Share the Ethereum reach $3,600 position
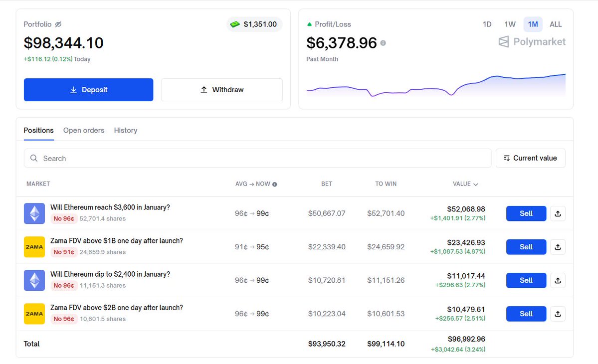This screenshot has height=364, width=598. 558,213
